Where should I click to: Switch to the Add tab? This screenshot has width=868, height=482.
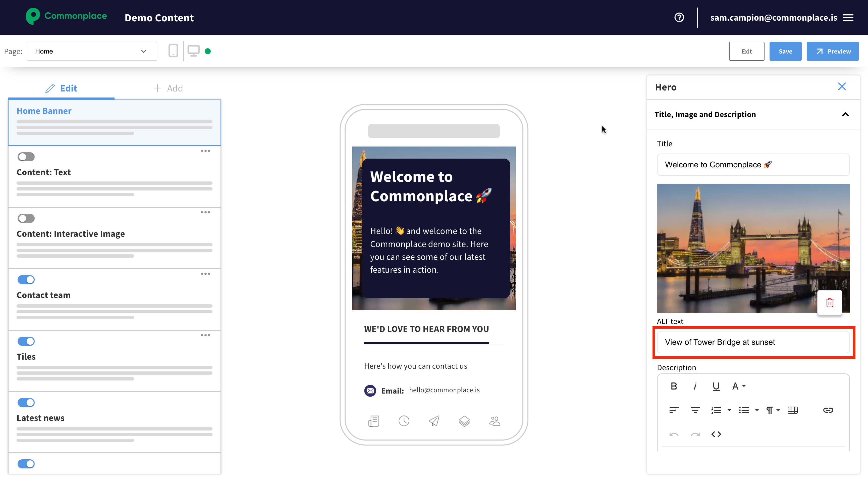168,88
